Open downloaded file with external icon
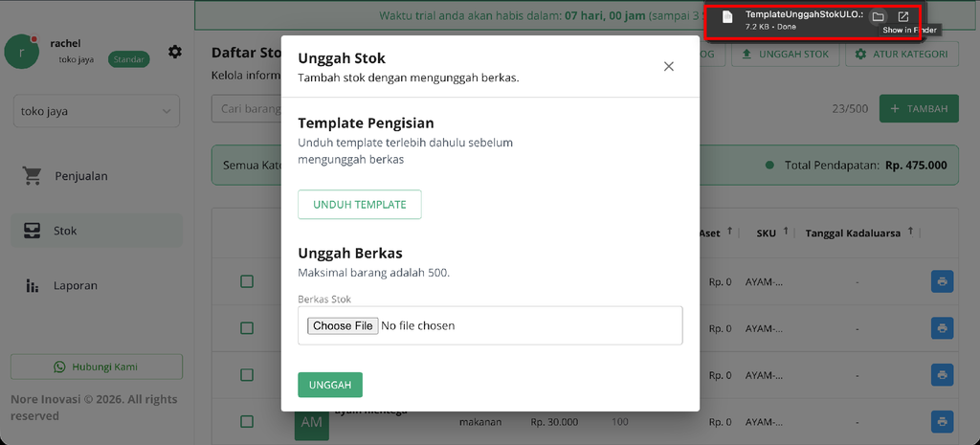 [x=902, y=17]
